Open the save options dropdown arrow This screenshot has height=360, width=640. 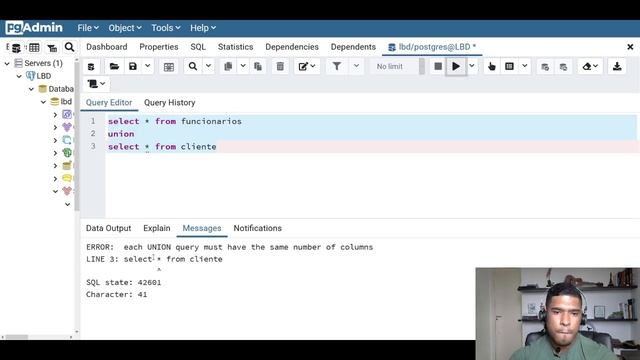147,67
